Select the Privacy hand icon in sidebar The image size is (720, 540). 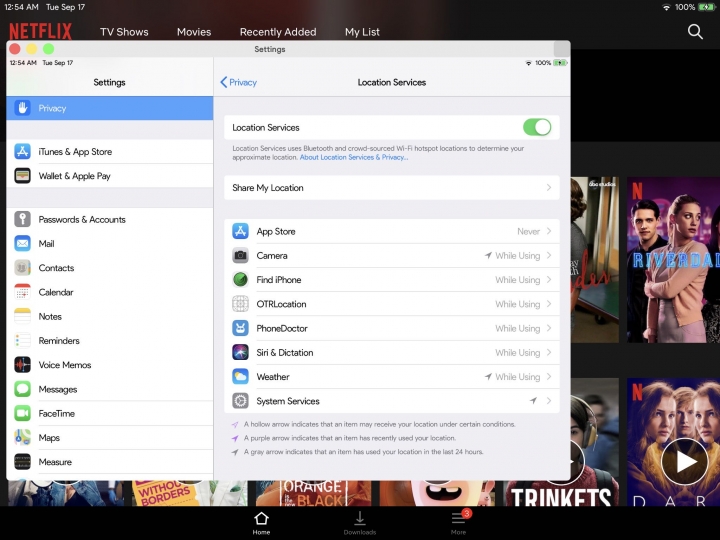click(22, 108)
